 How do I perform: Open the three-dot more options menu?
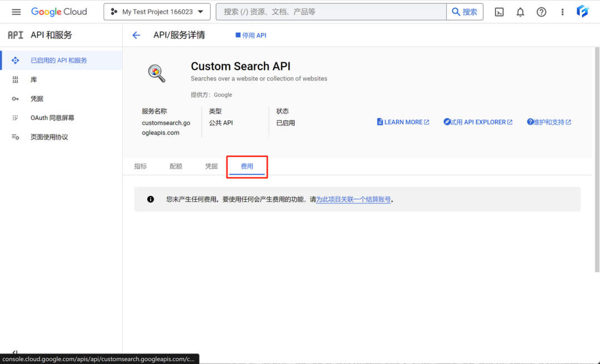(x=562, y=12)
